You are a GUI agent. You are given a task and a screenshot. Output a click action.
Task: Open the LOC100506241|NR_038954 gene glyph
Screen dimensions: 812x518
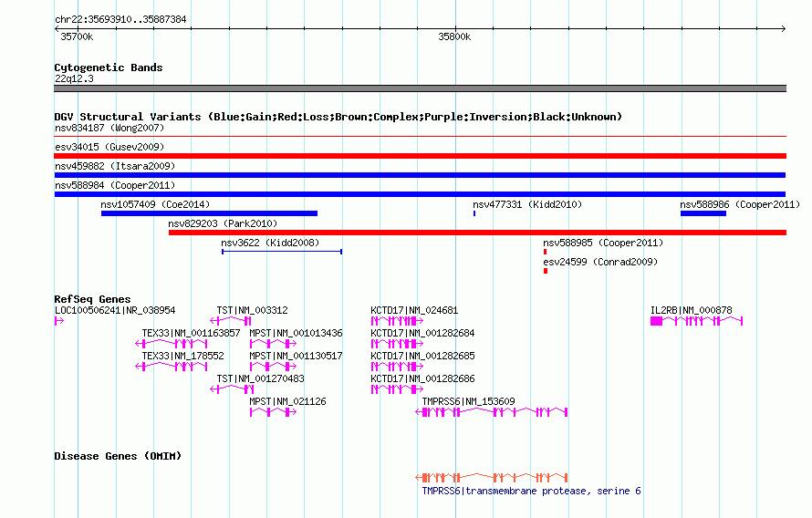point(59,321)
